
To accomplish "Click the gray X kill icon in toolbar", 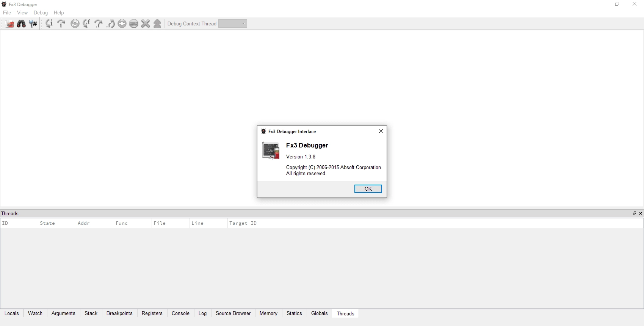I will pyautogui.click(x=146, y=24).
